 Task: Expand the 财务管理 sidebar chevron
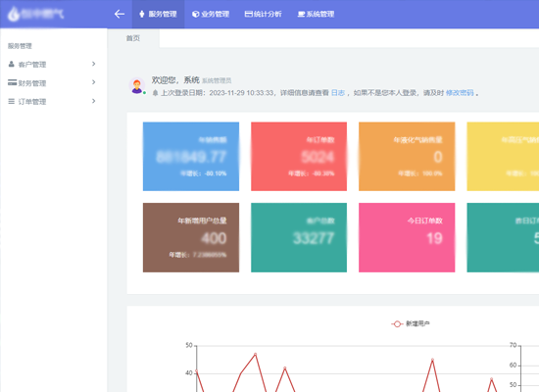(93, 82)
